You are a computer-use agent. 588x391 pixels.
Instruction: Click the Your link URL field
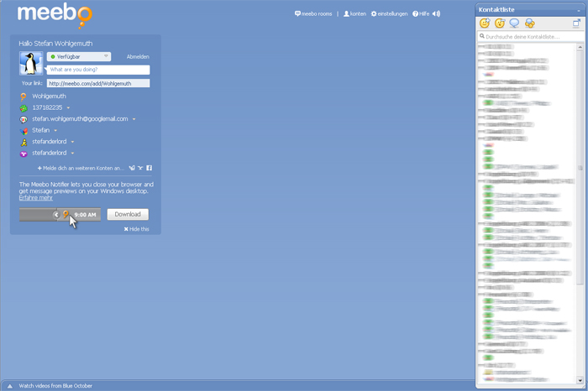[x=98, y=83]
